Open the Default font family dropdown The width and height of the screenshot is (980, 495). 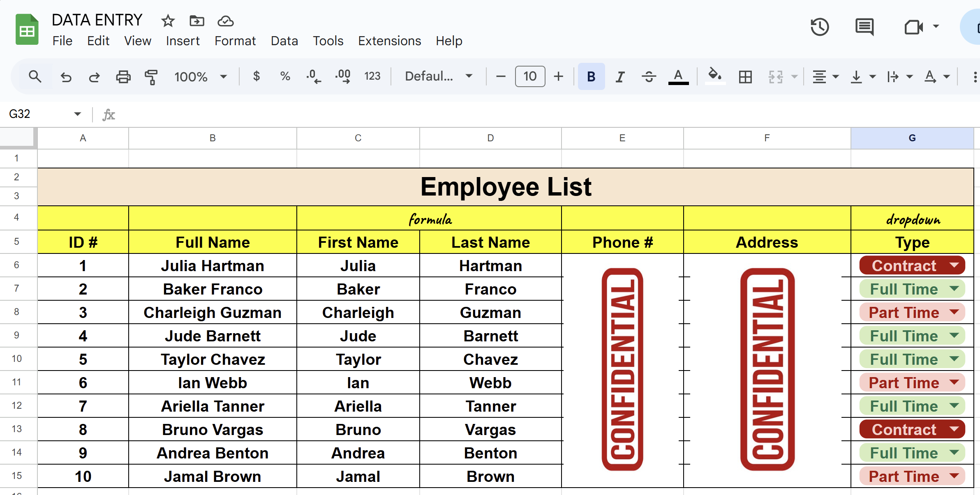tap(438, 77)
